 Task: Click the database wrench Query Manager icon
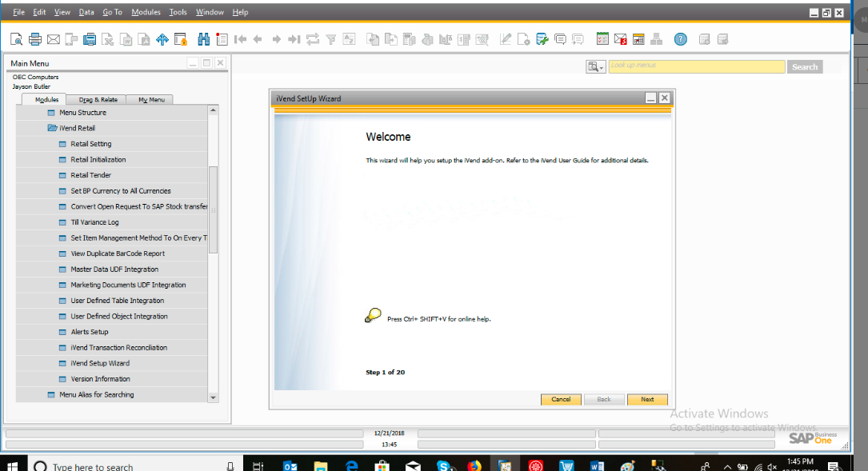tap(542, 39)
